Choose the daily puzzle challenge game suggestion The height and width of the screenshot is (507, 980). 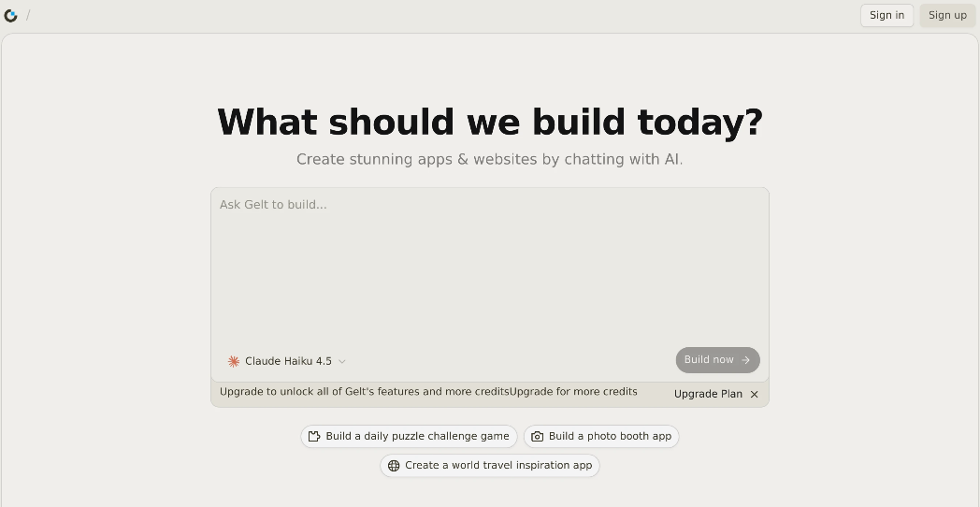point(408,436)
